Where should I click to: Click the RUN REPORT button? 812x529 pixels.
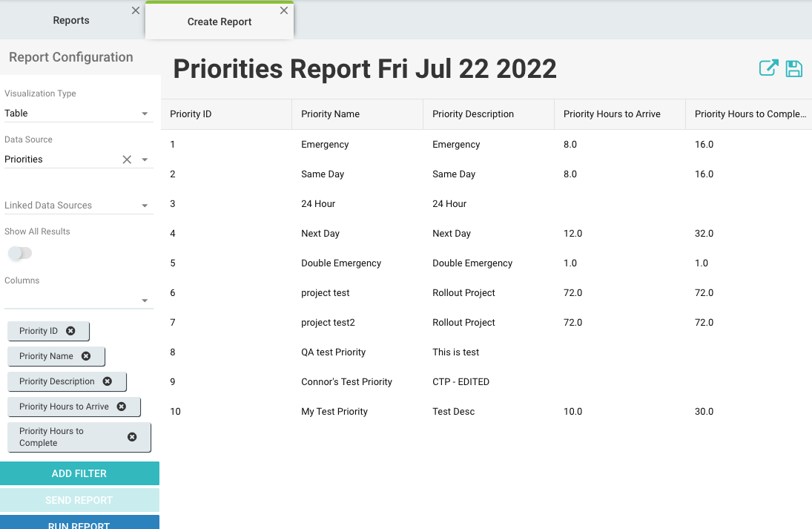[x=79, y=522]
